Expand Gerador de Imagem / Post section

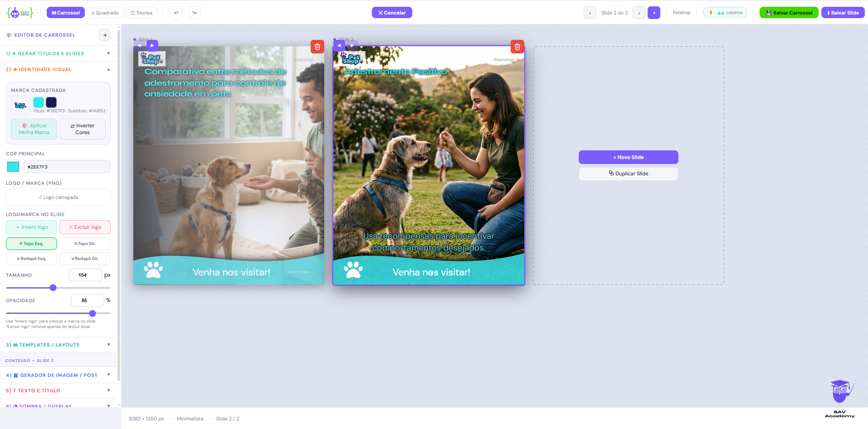[58, 375]
